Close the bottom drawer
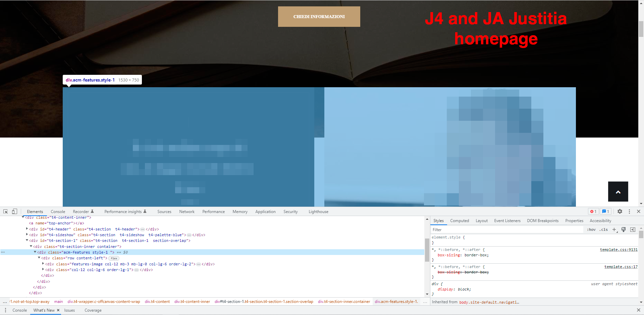Screen dimensions: 644x315 639,310
